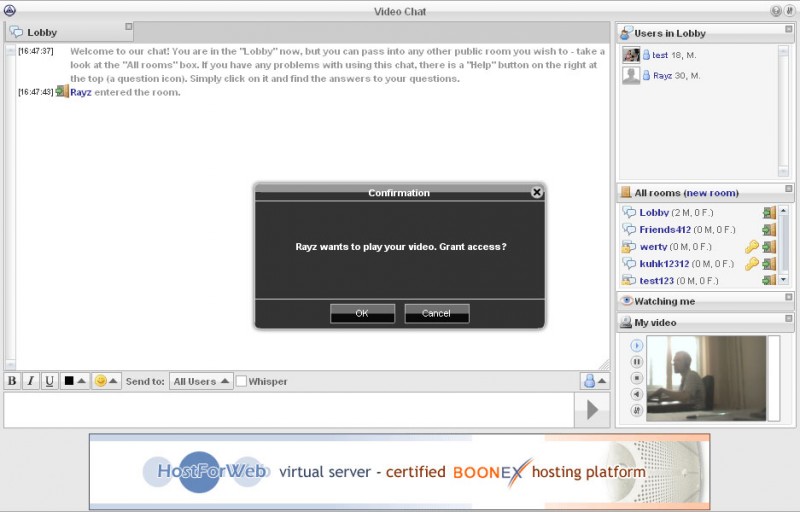Viewport: 800px width, 512px height.
Task: Expand the Watching me panel
Action: tap(788, 297)
